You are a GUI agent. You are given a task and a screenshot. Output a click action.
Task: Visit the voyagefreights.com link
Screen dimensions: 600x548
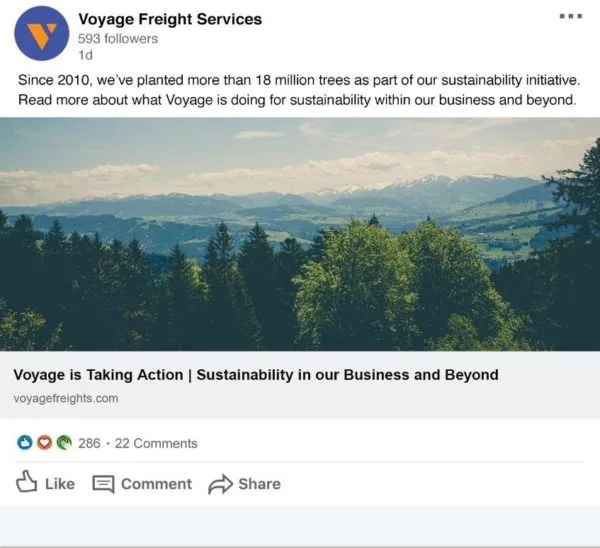tap(66, 398)
